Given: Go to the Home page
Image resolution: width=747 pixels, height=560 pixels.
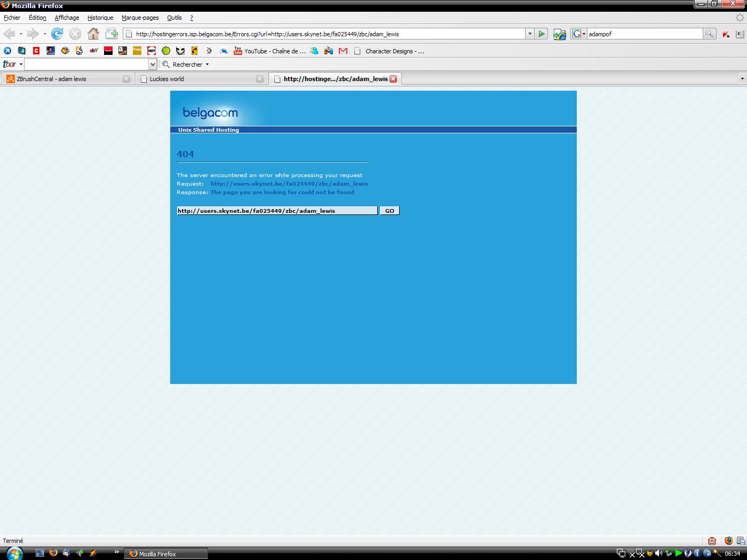Looking at the screenshot, I should (x=93, y=34).
